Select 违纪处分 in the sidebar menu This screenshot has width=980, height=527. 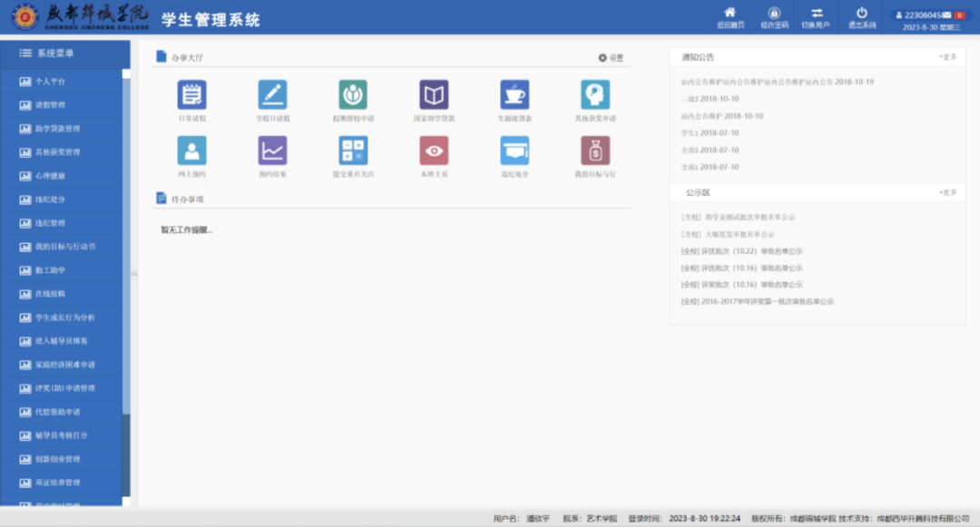click(62, 200)
